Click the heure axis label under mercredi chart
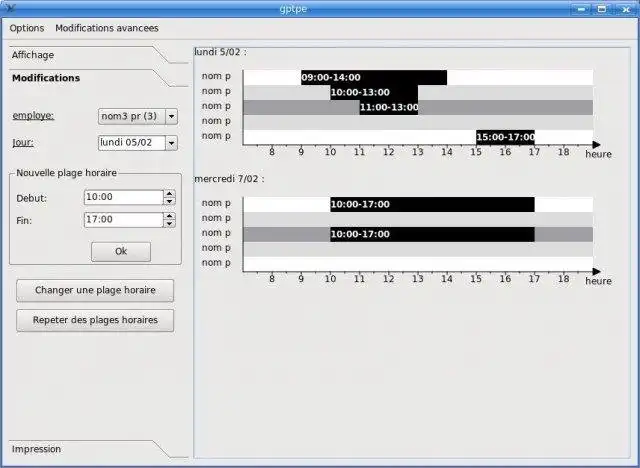 coord(598,281)
